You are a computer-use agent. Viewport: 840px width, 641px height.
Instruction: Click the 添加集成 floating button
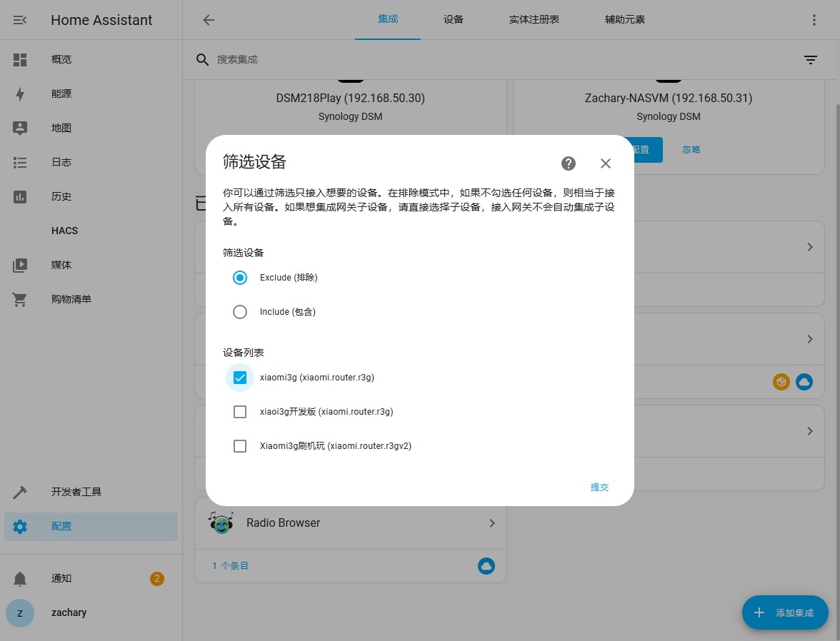click(x=784, y=612)
